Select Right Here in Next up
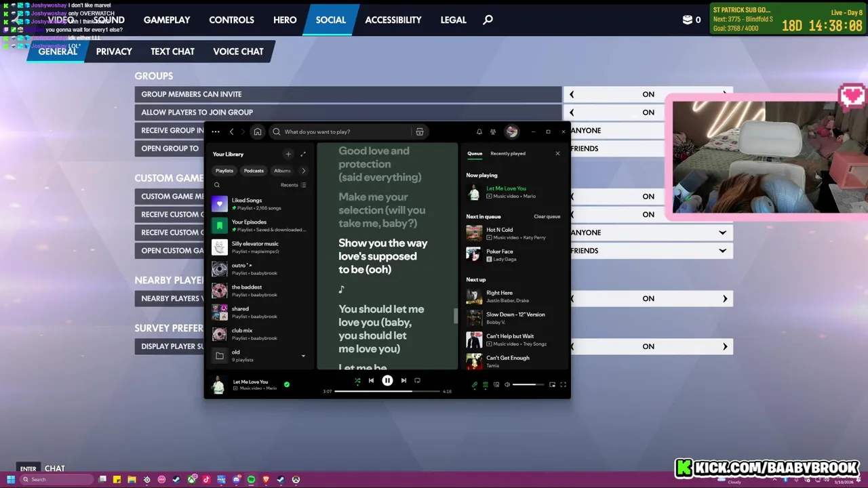The image size is (868, 488). 513,297
